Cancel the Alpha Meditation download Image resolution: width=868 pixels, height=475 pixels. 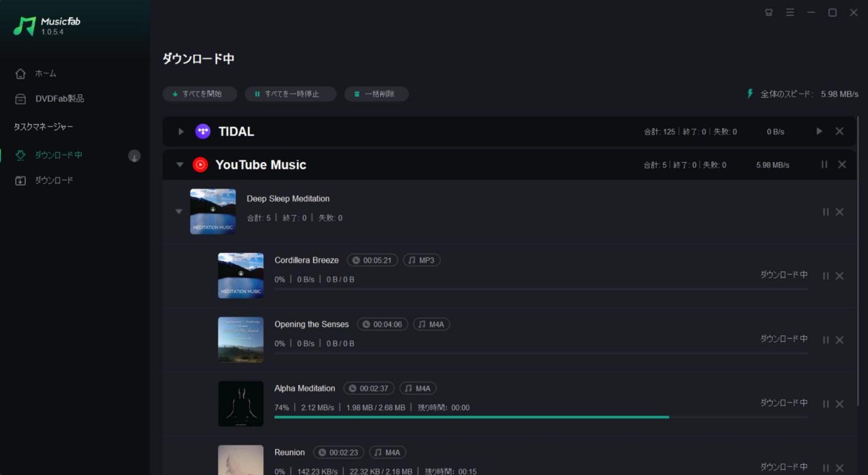click(840, 405)
